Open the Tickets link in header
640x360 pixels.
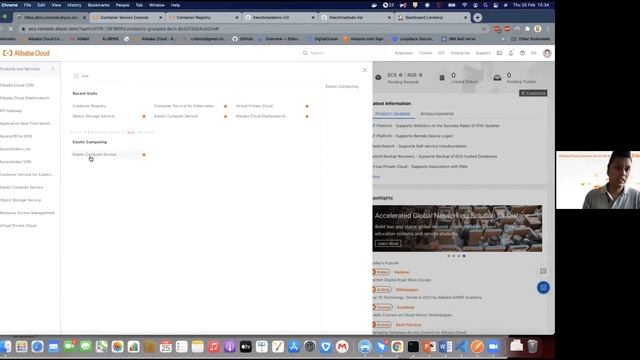coord(425,53)
